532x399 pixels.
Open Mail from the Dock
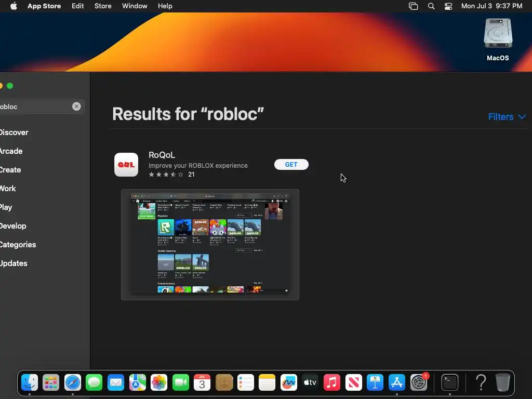tap(116, 382)
